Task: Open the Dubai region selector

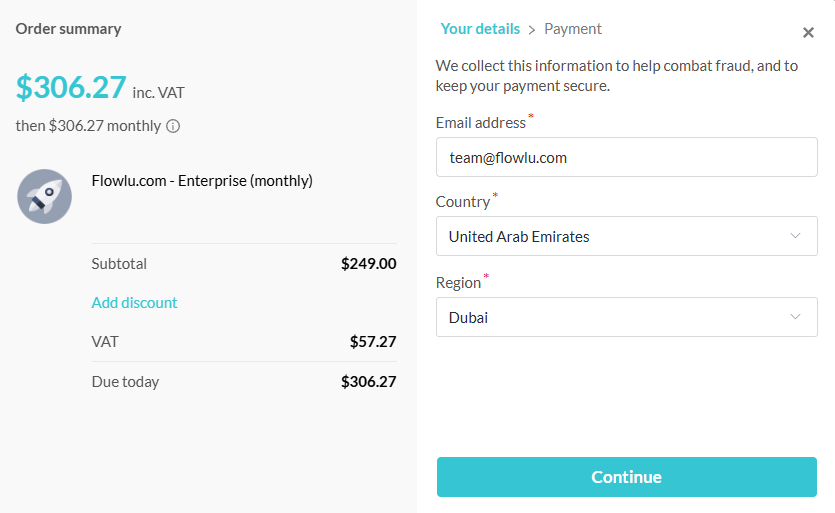Action: (x=627, y=317)
